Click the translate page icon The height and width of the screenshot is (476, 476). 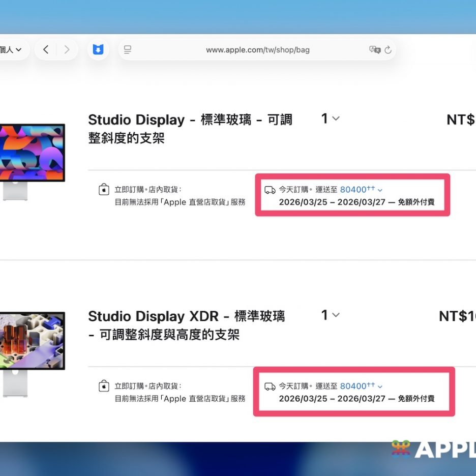click(x=374, y=50)
